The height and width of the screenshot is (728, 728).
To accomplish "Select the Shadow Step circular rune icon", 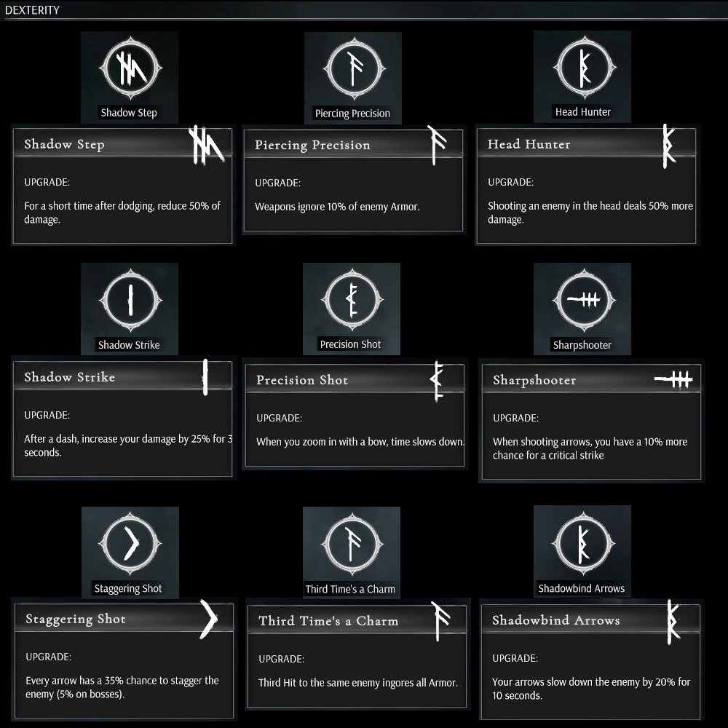I will point(129,69).
